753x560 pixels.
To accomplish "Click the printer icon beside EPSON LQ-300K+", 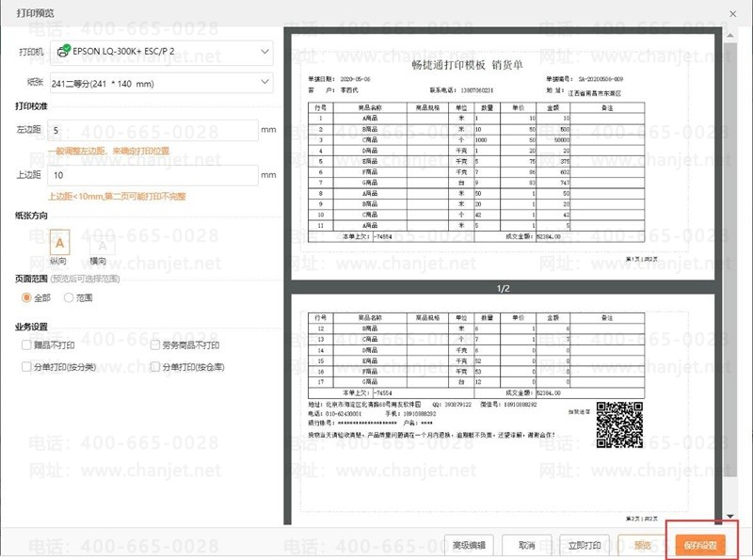I will [x=63, y=51].
